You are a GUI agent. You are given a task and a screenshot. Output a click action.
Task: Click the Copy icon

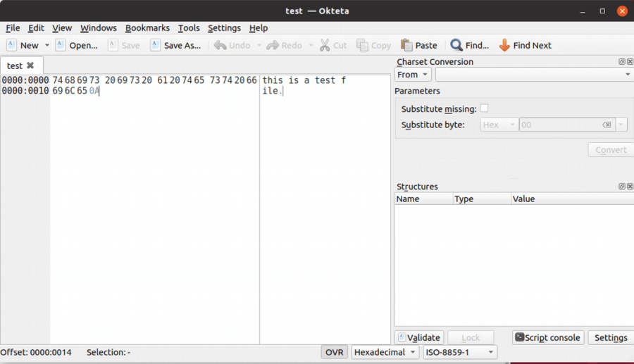tap(362, 45)
